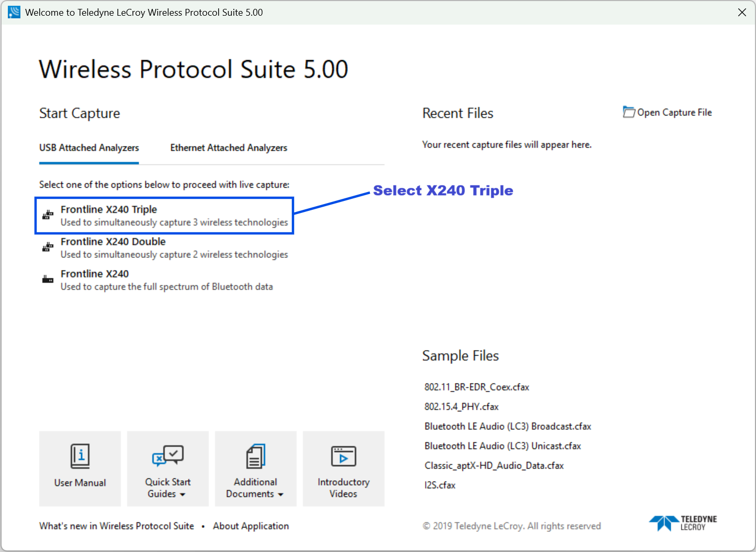Click the Frontline X240 Triple analyzer icon
Image resolution: width=756 pixels, height=552 pixels.
(48, 215)
